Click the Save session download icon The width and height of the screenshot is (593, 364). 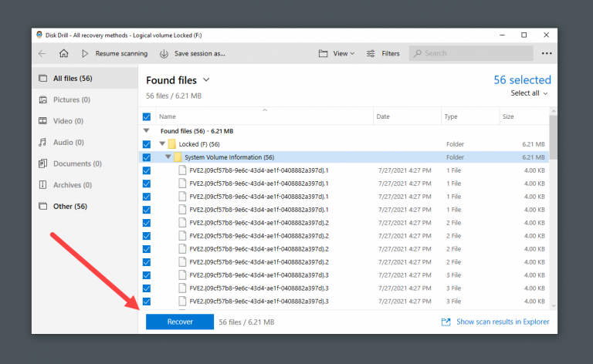pyautogui.click(x=164, y=53)
